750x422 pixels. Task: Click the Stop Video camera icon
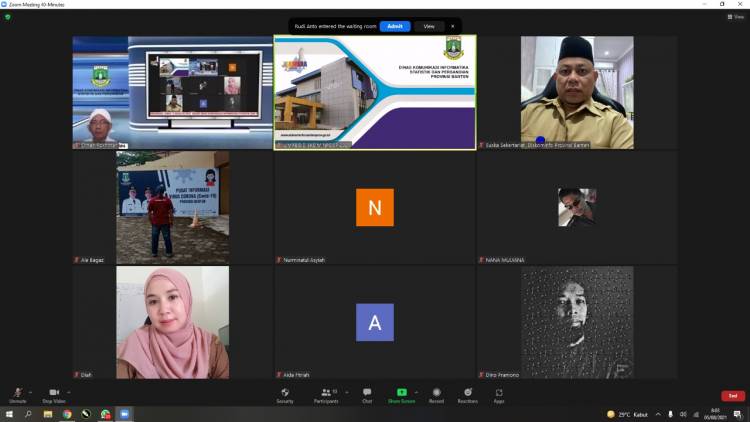[x=54, y=392]
